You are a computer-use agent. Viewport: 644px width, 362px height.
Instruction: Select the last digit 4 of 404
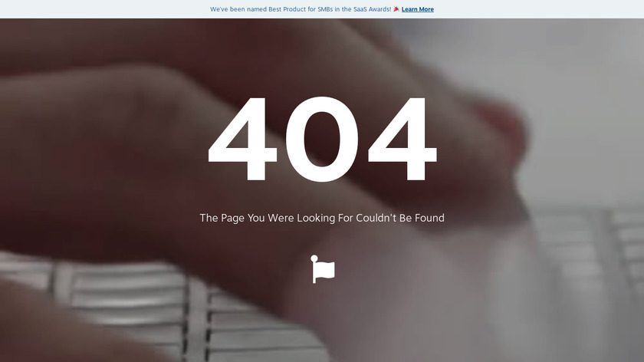tap(402, 139)
